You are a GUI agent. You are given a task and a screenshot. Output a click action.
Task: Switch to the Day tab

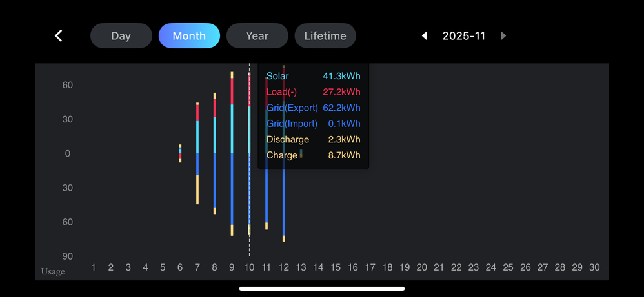coord(121,36)
